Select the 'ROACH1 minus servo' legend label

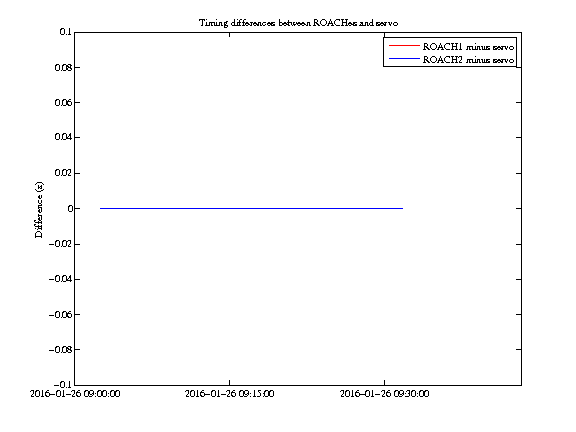click(468, 47)
